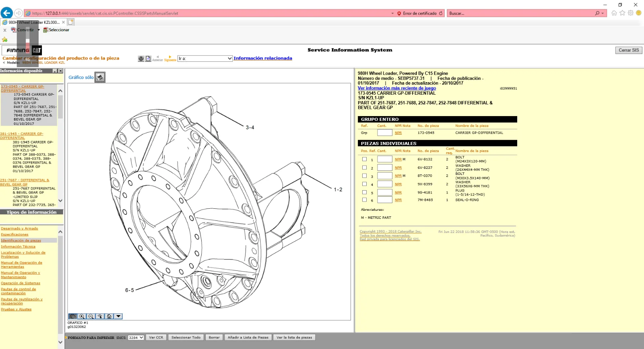Switch to 980H Wheel Loader browser tab
Viewport: 644px width, 349px height.
tap(34, 22)
